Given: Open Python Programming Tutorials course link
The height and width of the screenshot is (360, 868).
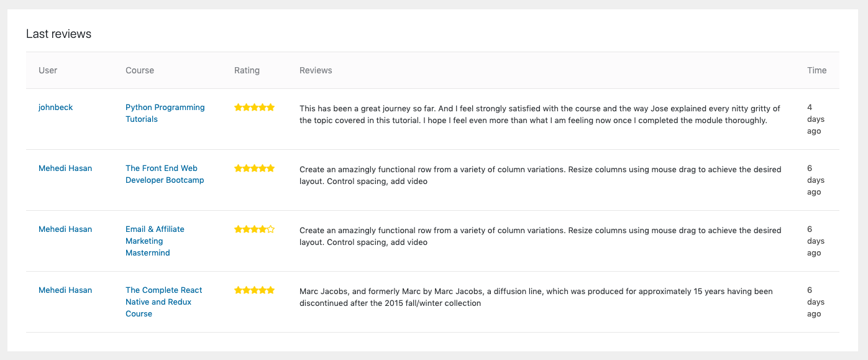Looking at the screenshot, I should 165,113.
